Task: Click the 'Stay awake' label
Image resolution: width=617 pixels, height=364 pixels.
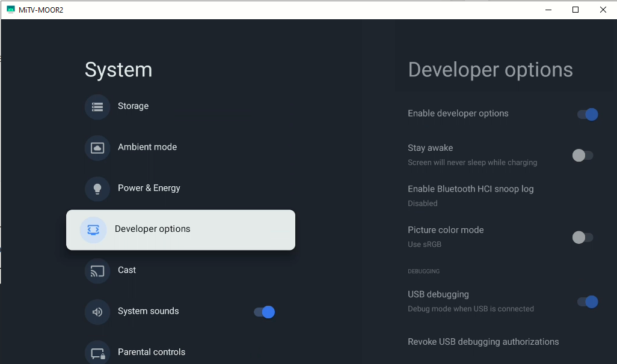Action: click(430, 148)
